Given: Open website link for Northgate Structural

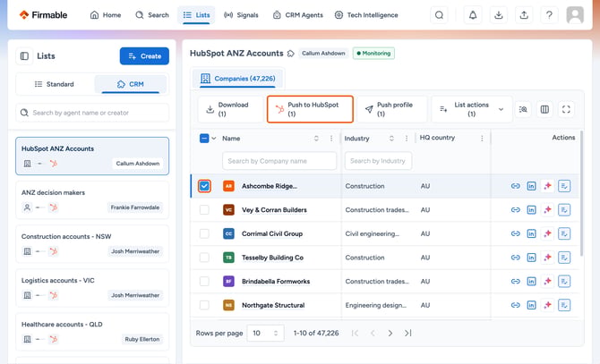Looking at the screenshot, I should (x=516, y=305).
